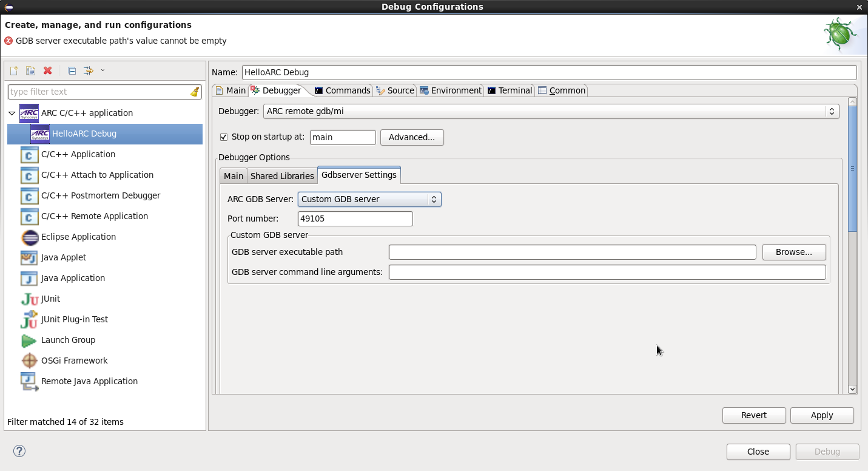Select the JUnit configuration type

pyautogui.click(x=50, y=299)
